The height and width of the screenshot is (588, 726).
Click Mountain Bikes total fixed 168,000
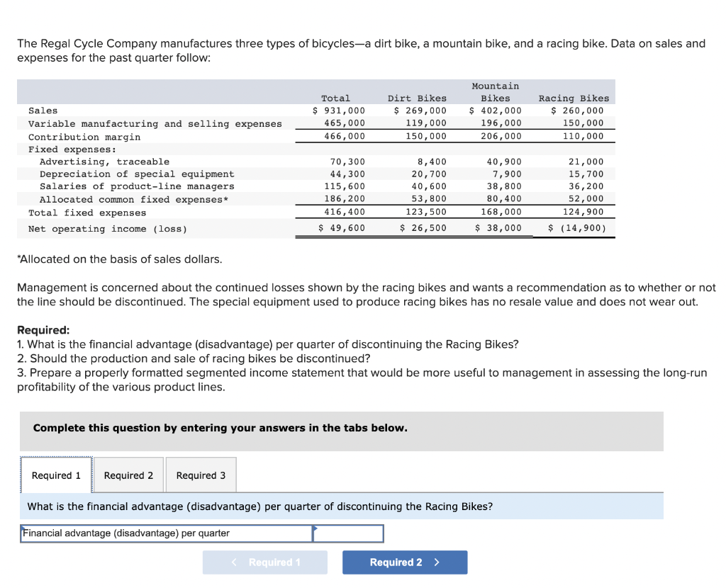pos(501,212)
